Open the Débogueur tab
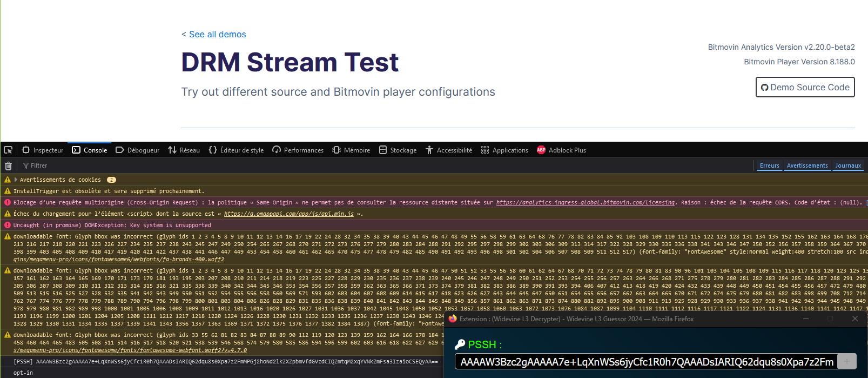The image size is (868, 378). click(138, 150)
